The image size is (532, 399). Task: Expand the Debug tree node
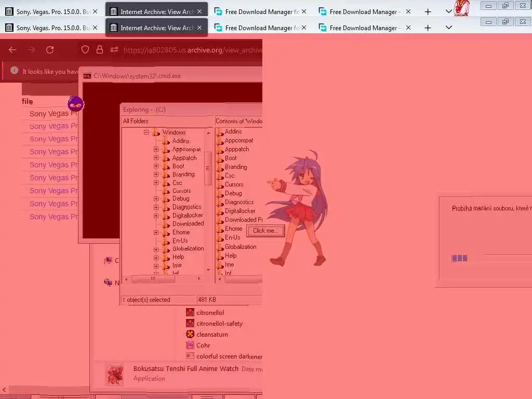tap(156, 198)
